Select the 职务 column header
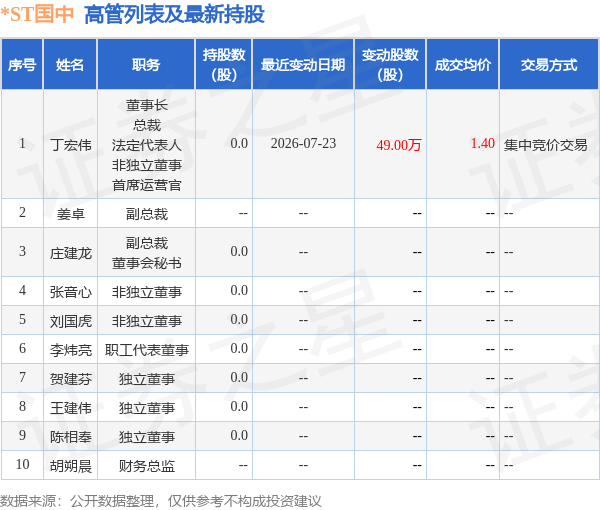600x510 pixels. coord(146,65)
